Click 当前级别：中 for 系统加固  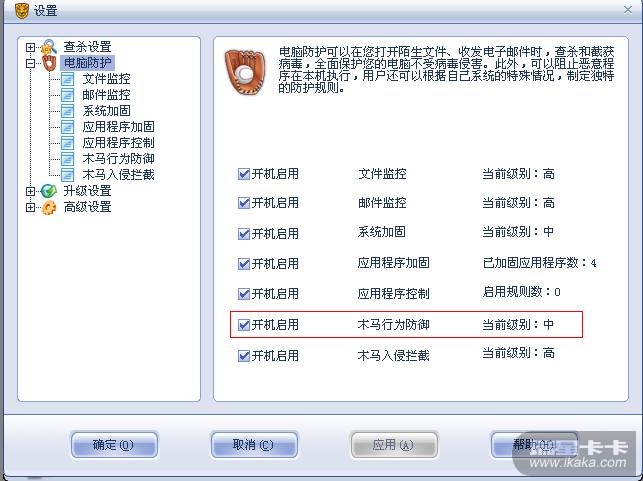pyautogui.click(x=518, y=232)
